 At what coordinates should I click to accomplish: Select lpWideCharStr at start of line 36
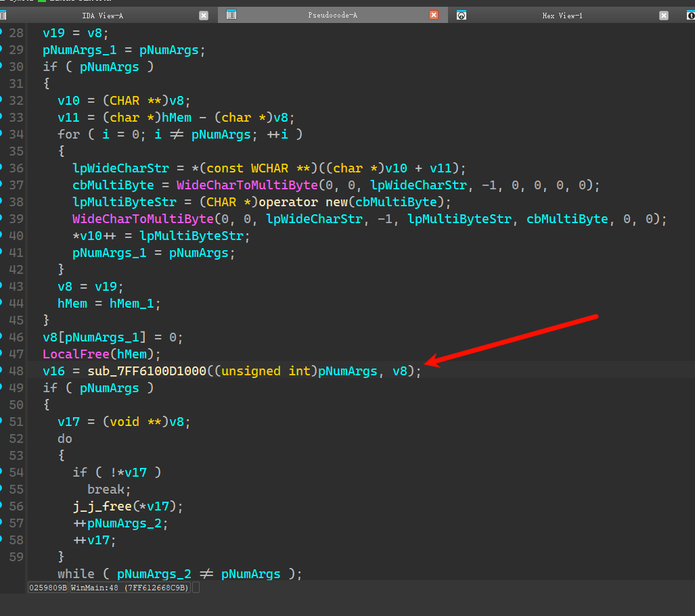[120, 168]
